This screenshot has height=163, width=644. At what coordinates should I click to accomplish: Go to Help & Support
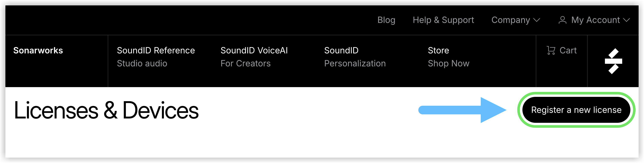[x=443, y=20]
